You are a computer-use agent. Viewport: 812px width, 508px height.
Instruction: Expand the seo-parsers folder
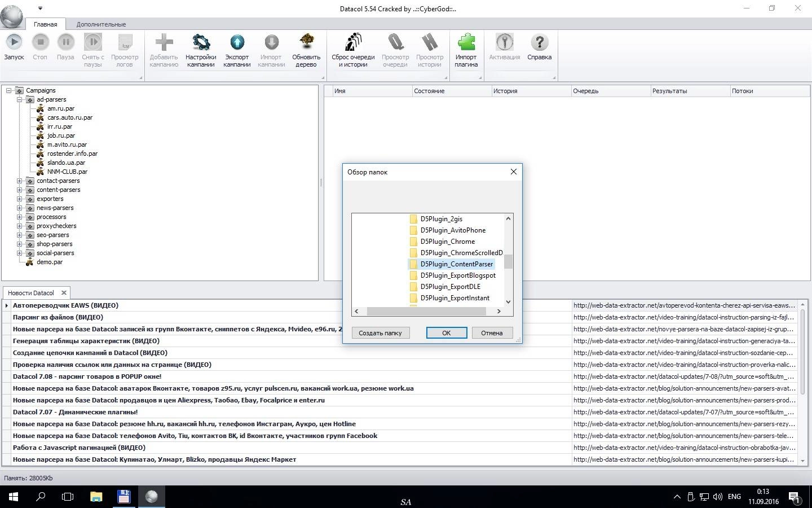point(20,235)
